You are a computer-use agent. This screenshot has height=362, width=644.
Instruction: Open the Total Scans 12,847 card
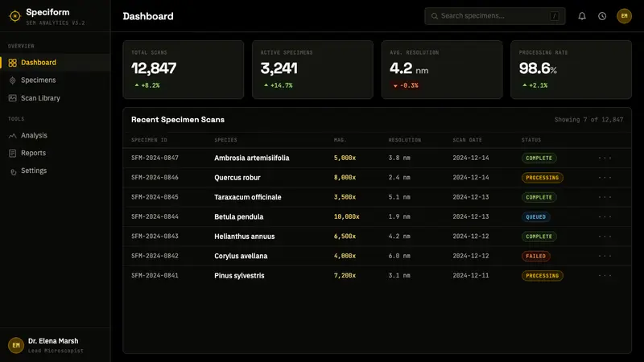click(x=184, y=69)
